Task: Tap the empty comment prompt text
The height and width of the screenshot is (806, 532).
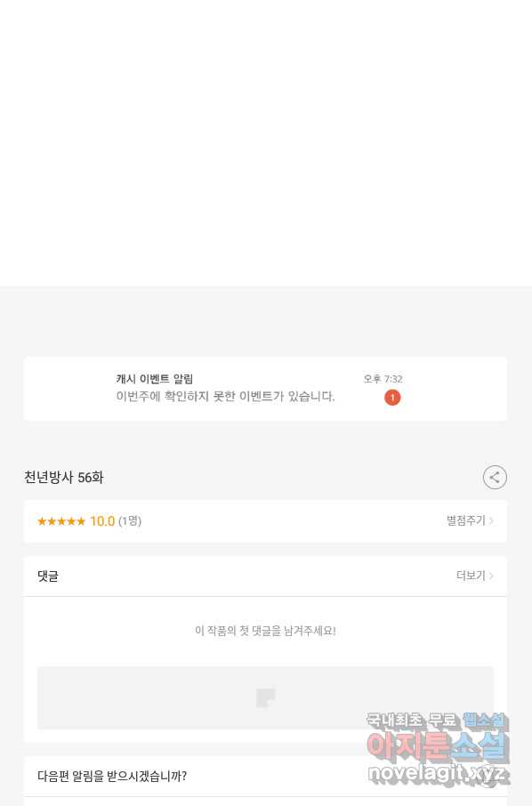Action: click(265, 631)
